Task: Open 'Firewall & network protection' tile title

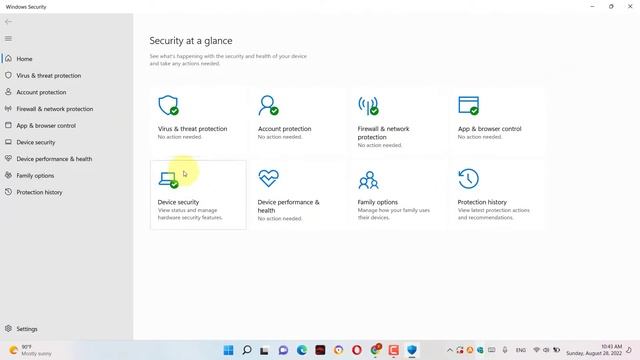Action: (x=383, y=133)
